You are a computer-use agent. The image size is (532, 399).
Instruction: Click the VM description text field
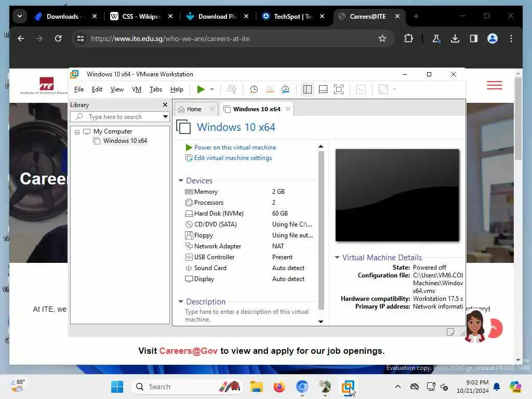pyautogui.click(x=247, y=315)
